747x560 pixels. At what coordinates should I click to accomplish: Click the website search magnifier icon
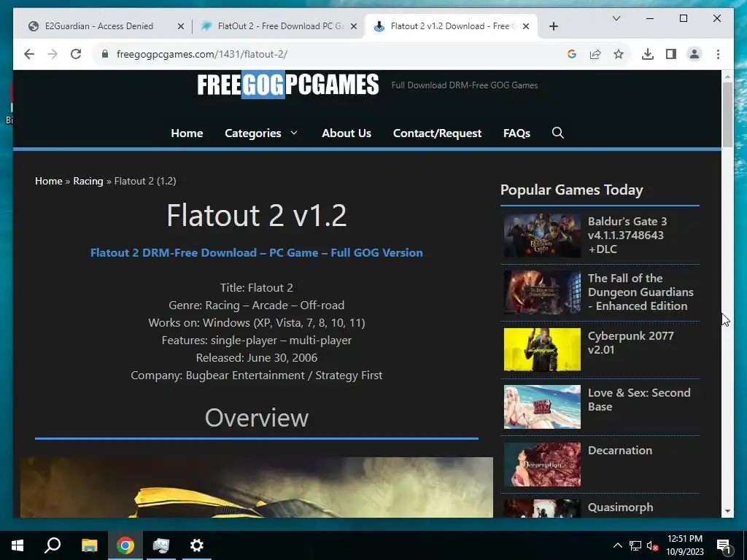click(x=558, y=133)
